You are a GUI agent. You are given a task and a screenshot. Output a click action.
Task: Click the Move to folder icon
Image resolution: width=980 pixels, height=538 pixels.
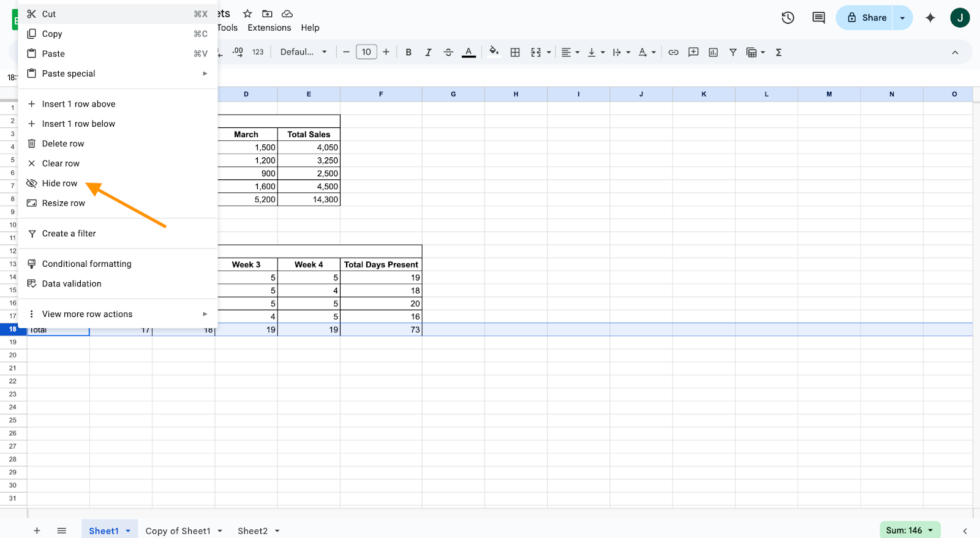tap(267, 13)
